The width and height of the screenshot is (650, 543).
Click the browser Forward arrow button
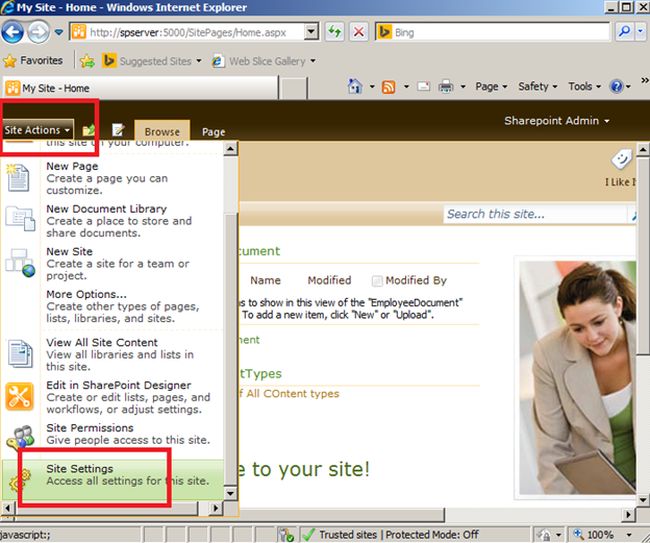(39, 32)
